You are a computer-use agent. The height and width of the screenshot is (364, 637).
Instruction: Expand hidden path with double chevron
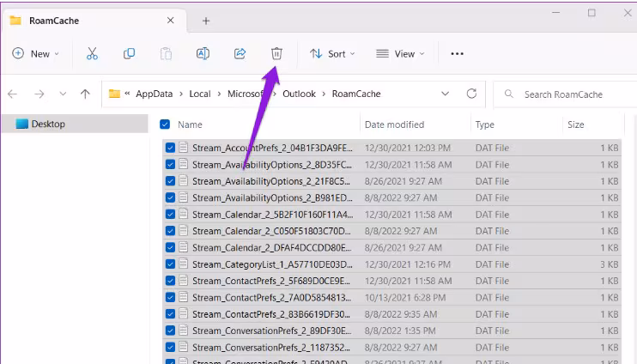(127, 94)
